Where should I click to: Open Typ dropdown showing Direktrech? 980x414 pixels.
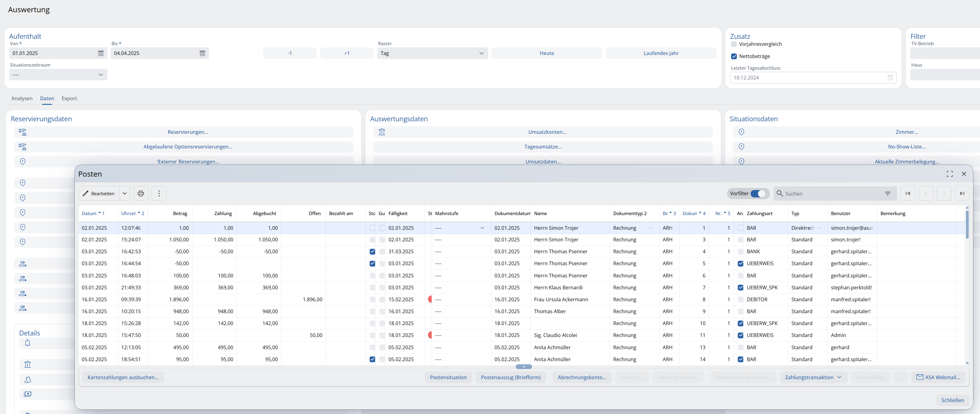click(x=819, y=228)
